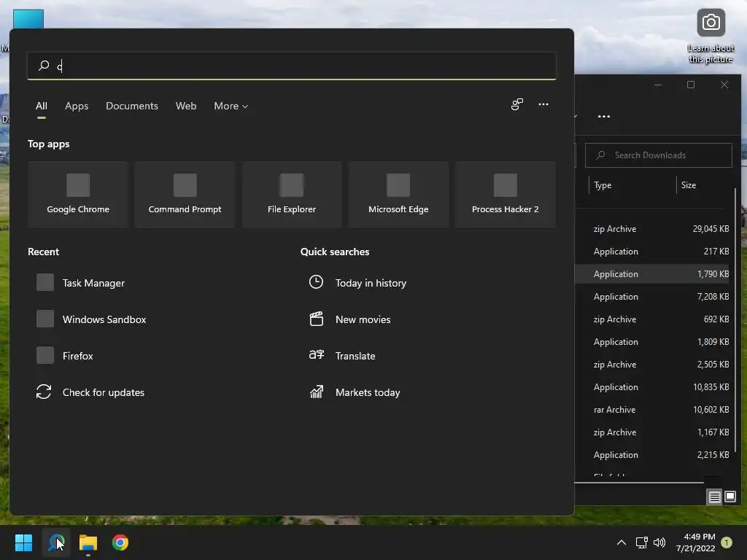Select the 7,208 KB Application row
747x560 pixels.
tap(651, 297)
